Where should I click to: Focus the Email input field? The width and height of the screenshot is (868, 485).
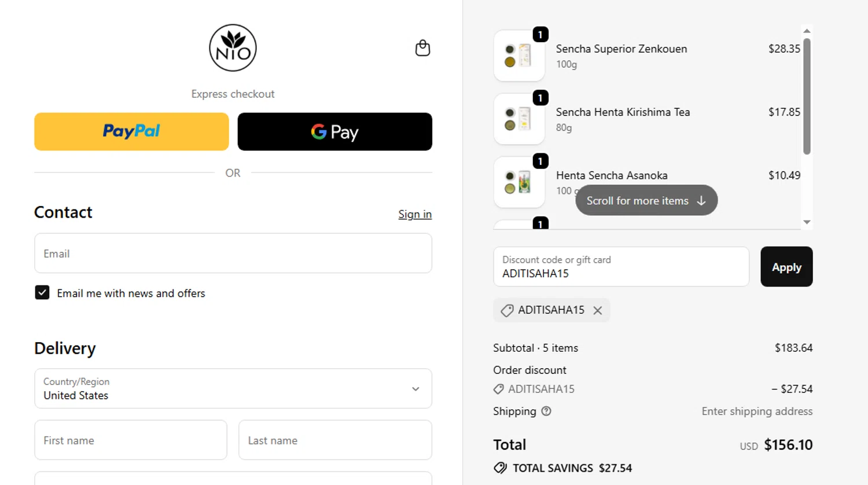(233, 253)
